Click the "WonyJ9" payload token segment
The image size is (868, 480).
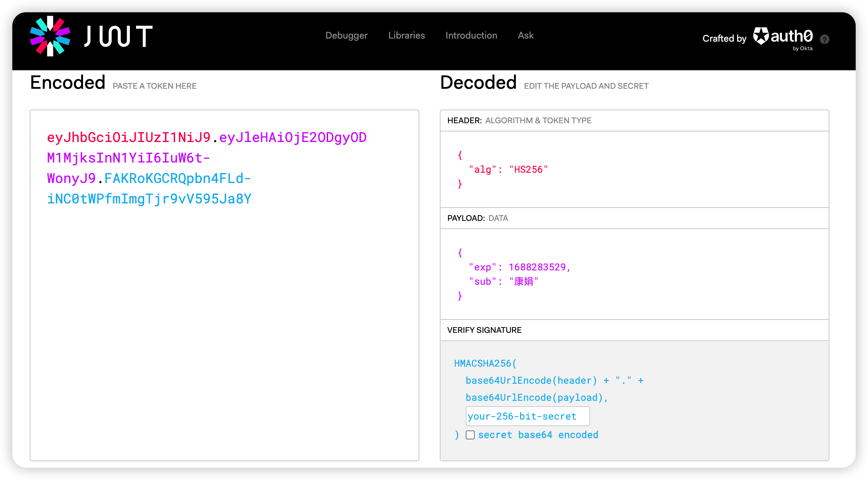click(x=71, y=178)
